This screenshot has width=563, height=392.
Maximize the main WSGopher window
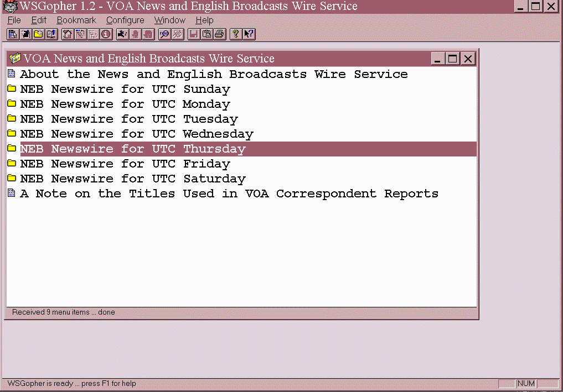pos(535,7)
